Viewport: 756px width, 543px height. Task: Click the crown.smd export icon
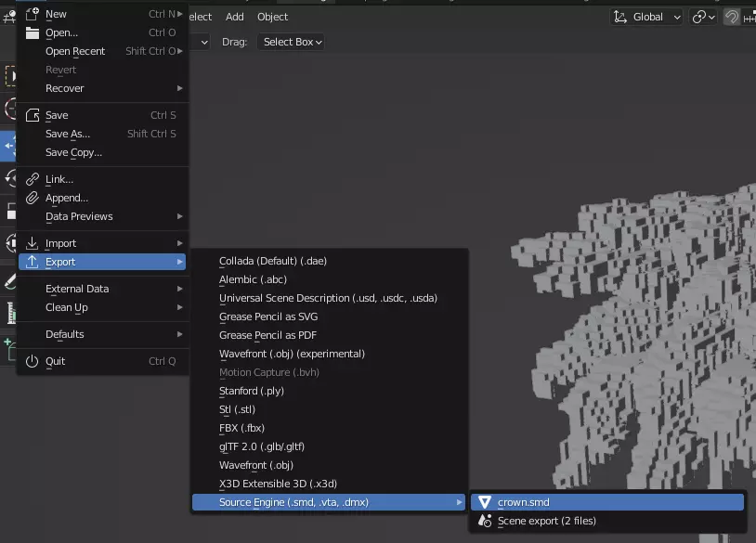pos(484,502)
